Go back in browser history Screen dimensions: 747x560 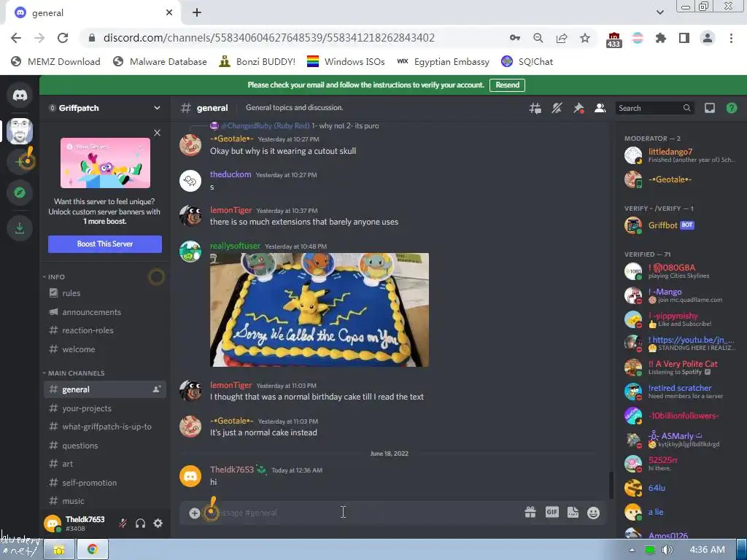tap(16, 38)
